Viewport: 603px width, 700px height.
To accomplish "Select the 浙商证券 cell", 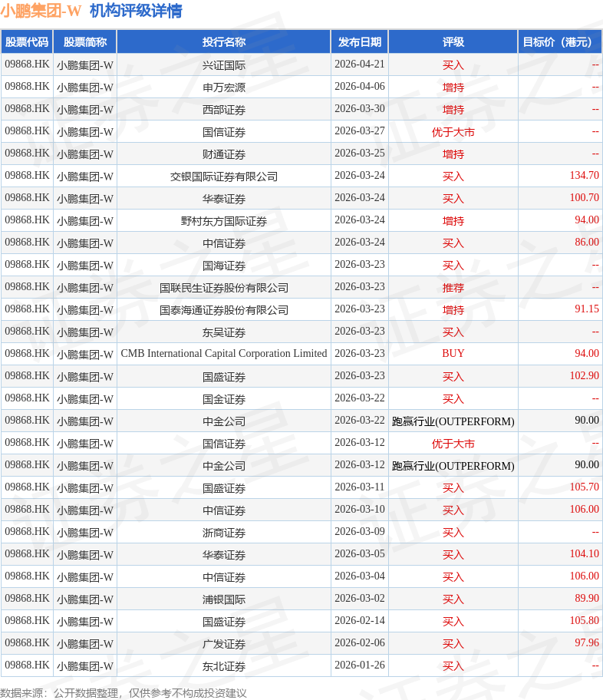I will [223, 533].
